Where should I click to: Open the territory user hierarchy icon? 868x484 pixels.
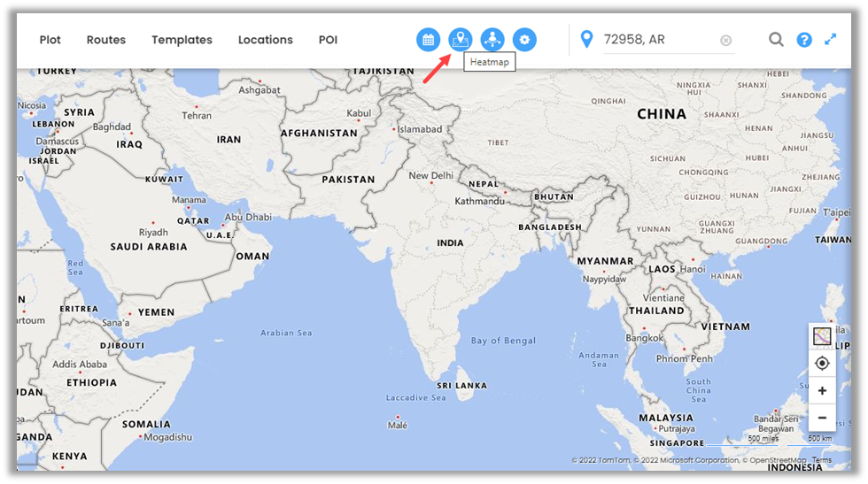click(492, 40)
